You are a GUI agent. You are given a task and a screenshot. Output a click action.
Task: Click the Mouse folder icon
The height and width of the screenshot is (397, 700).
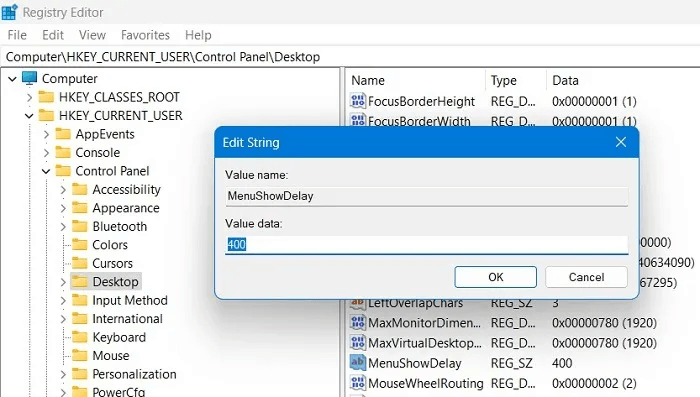pyautogui.click(x=80, y=355)
